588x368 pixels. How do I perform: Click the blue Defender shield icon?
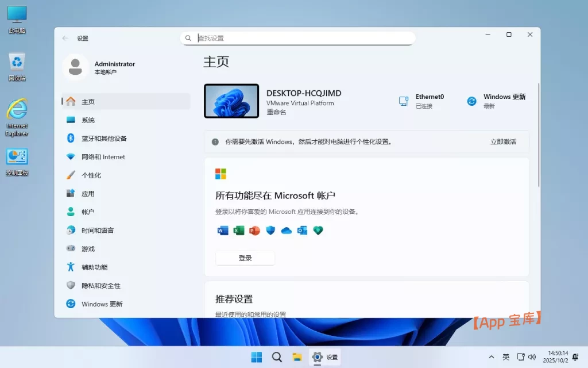click(270, 230)
